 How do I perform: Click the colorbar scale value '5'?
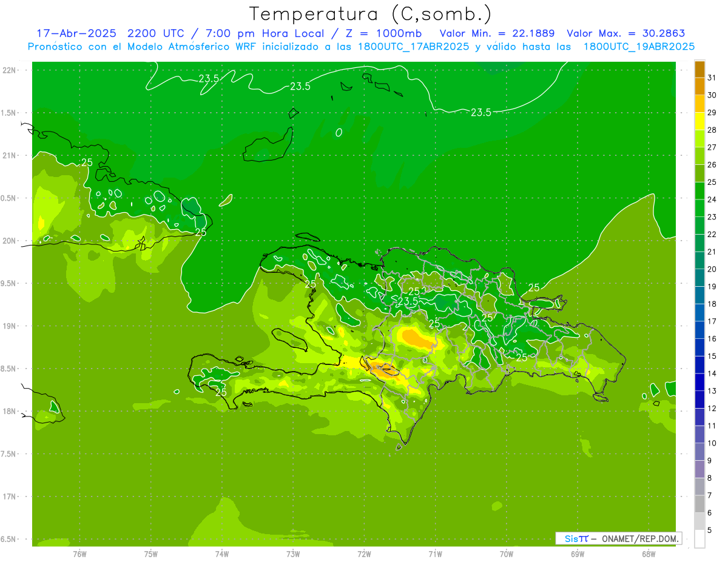(710, 530)
